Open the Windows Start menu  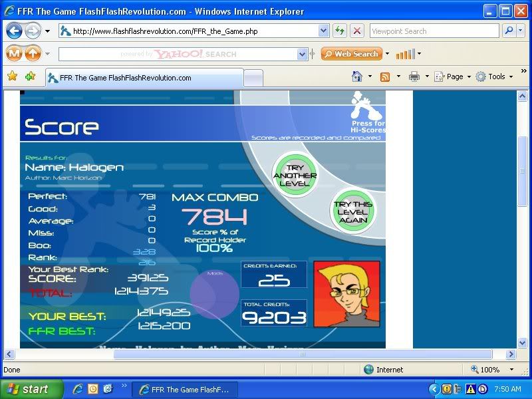coord(31,389)
